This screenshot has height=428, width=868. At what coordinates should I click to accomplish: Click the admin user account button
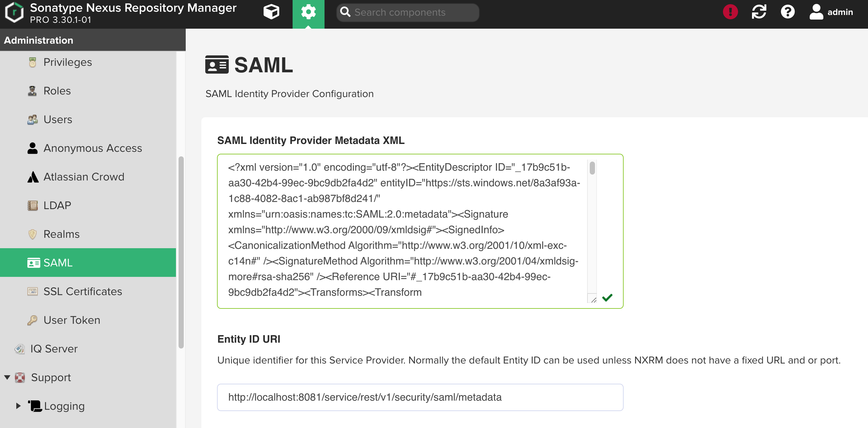[x=831, y=12]
